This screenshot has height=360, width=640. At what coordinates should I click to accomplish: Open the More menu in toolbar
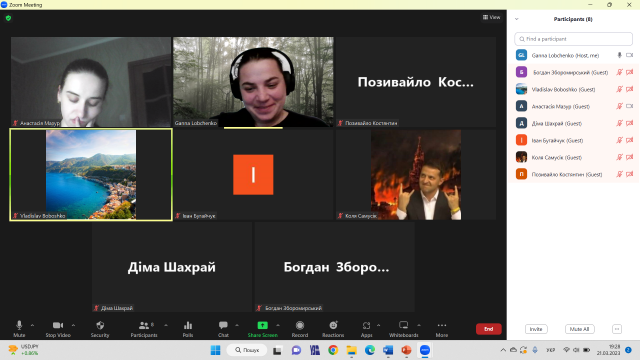(x=442, y=329)
